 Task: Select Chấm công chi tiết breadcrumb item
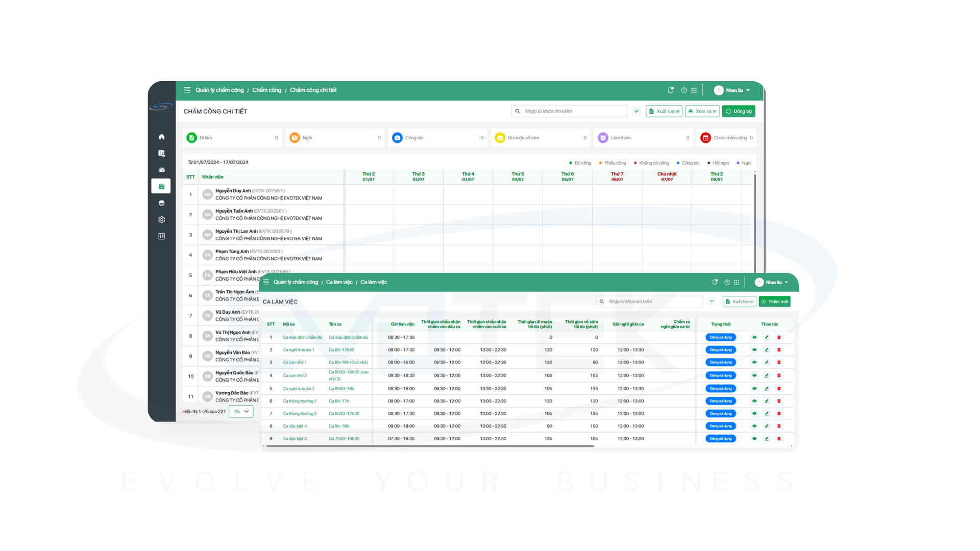click(x=313, y=90)
